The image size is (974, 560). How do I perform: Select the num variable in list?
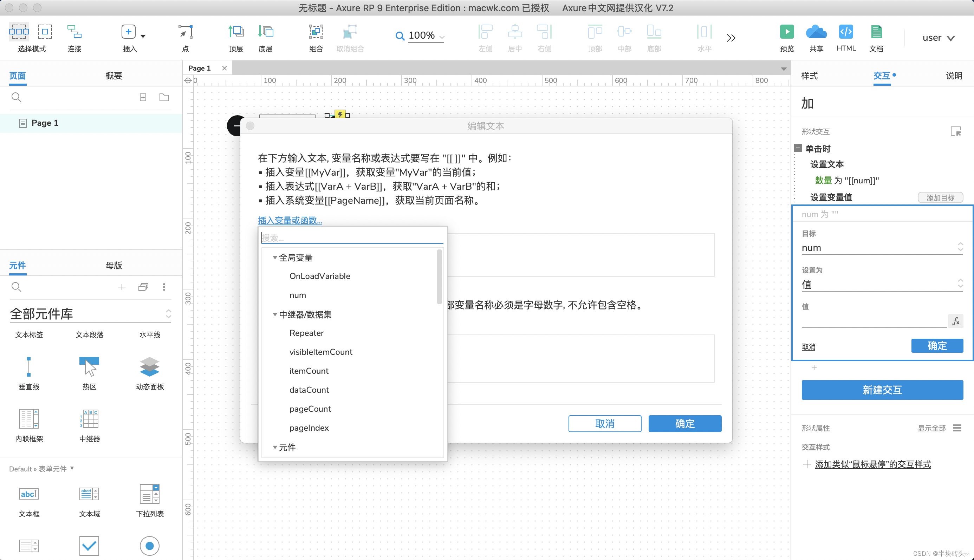click(x=298, y=295)
